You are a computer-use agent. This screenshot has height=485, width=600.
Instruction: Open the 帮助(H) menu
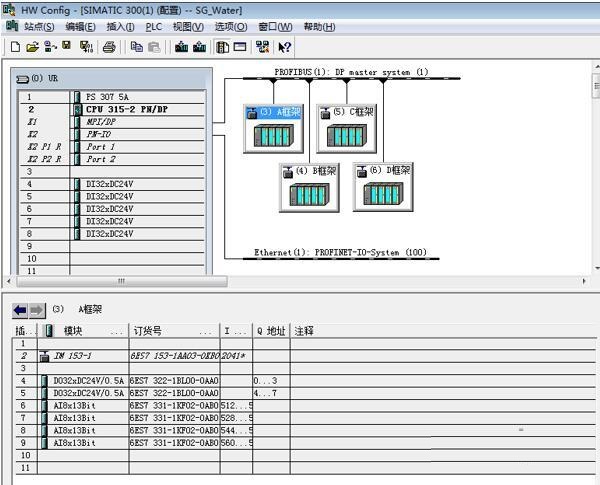pos(320,27)
